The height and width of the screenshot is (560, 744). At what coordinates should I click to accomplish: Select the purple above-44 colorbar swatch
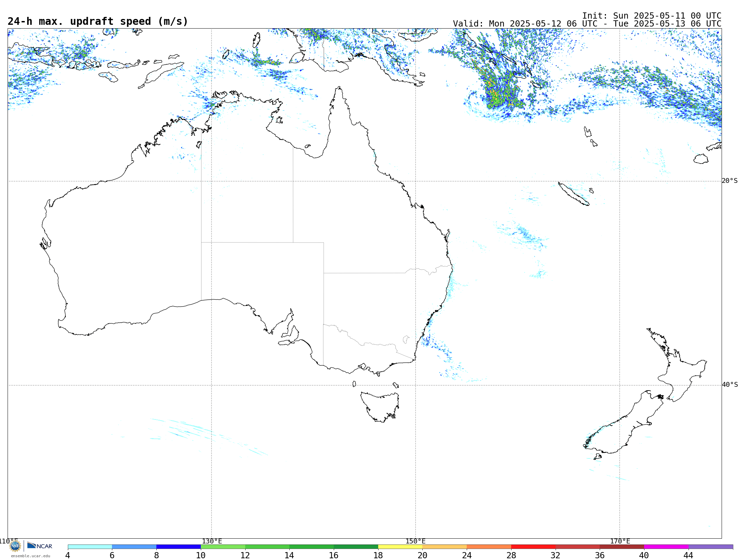coord(711,547)
